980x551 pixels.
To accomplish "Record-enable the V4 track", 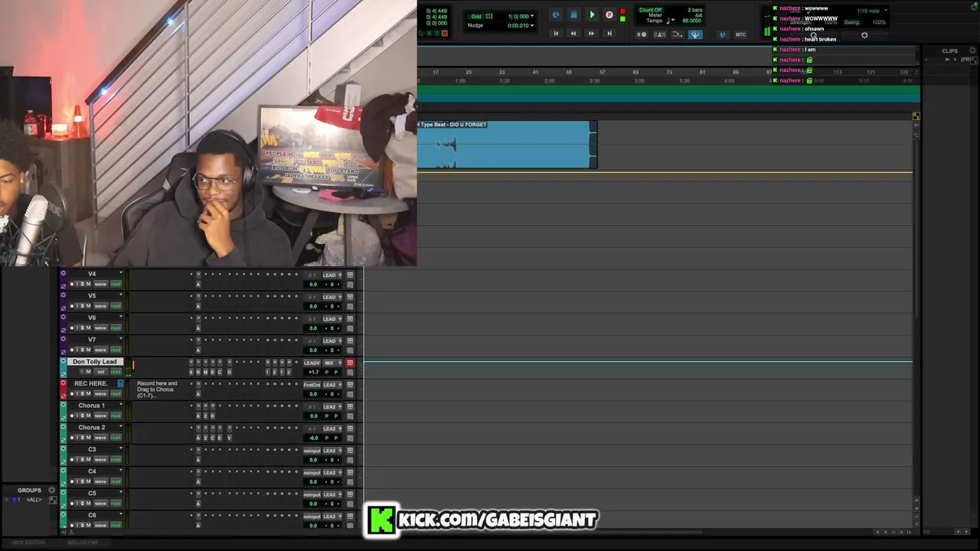I will click(x=72, y=285).
